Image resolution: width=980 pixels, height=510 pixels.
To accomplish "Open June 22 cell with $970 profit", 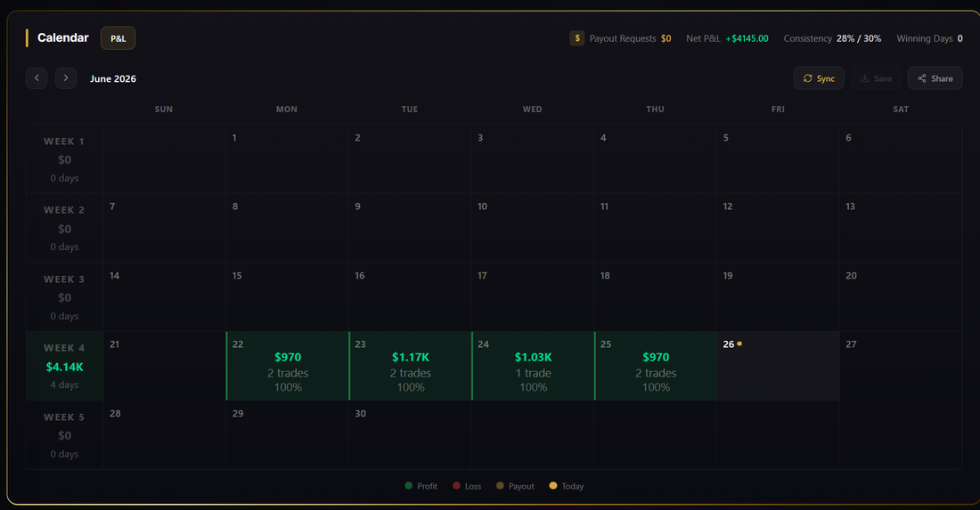I will click(x=287, y=366).
